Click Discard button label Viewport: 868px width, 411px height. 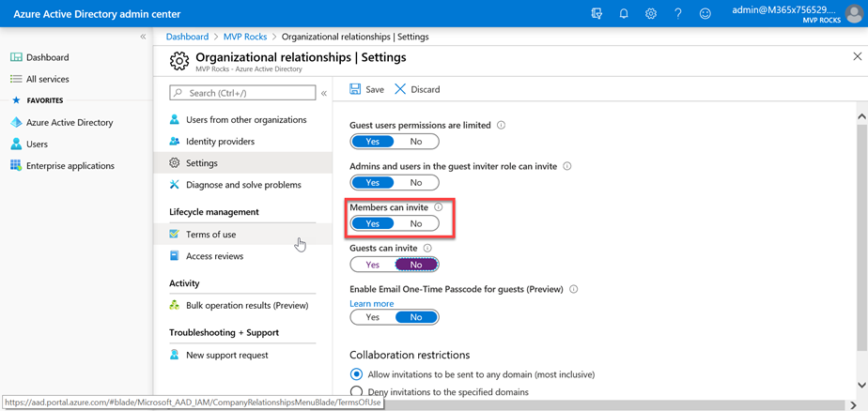point(426,89)
